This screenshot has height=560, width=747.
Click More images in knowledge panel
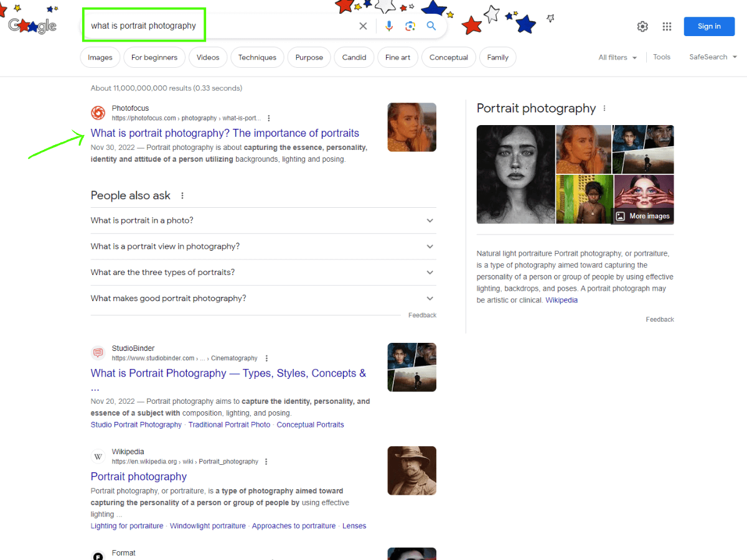pos(644,216)
